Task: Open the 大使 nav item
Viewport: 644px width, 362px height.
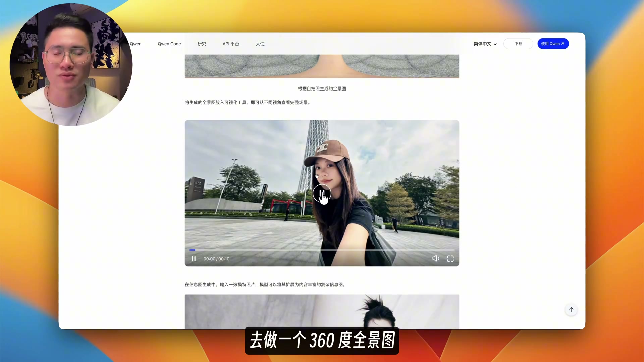Action: click(260, 44)
